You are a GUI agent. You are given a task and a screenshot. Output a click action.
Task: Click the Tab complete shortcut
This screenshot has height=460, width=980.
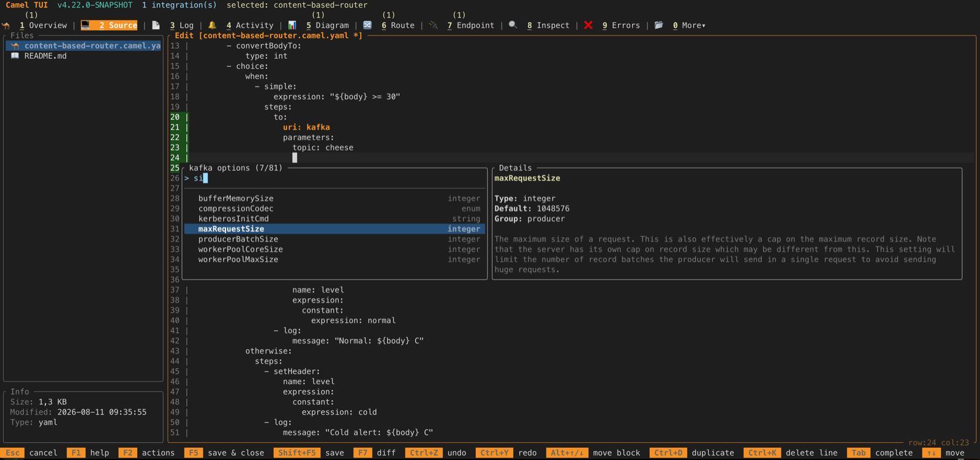coord(880,453)
